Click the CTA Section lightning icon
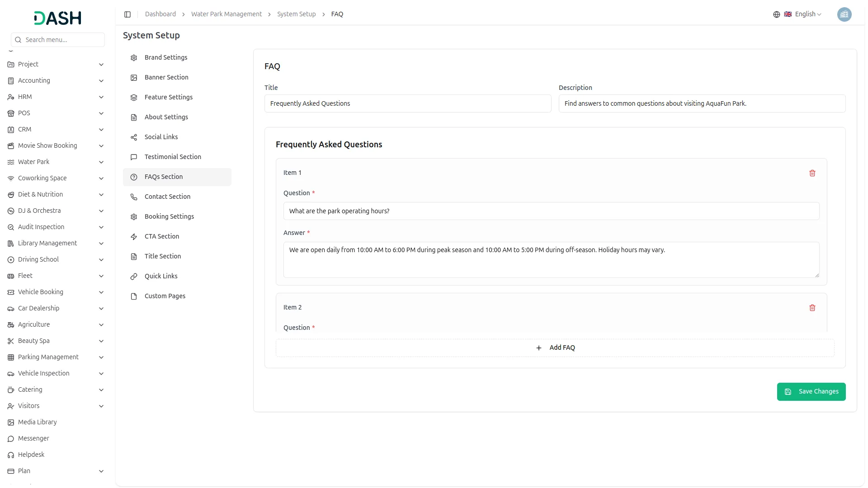Image resolution: width=868 pixels, height=488 pixels. pos(134,237)
